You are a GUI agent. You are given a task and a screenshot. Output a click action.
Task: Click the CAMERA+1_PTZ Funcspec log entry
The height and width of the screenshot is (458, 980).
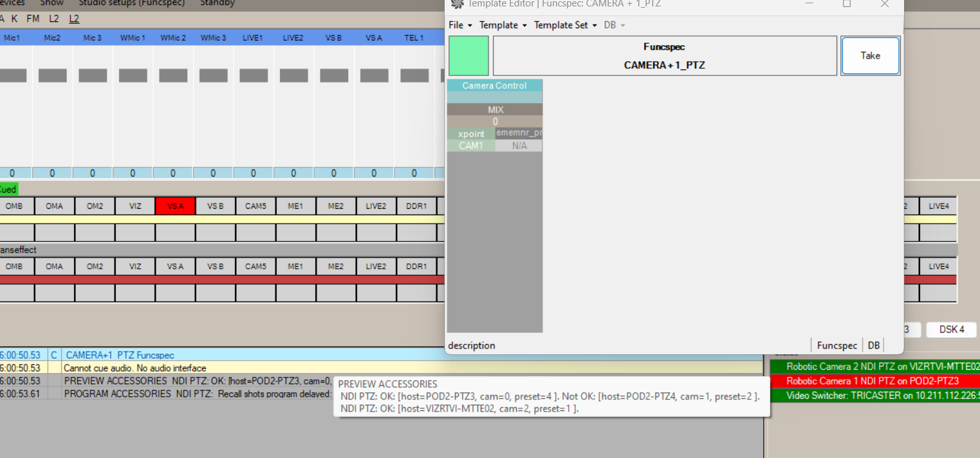click(120, 355)
